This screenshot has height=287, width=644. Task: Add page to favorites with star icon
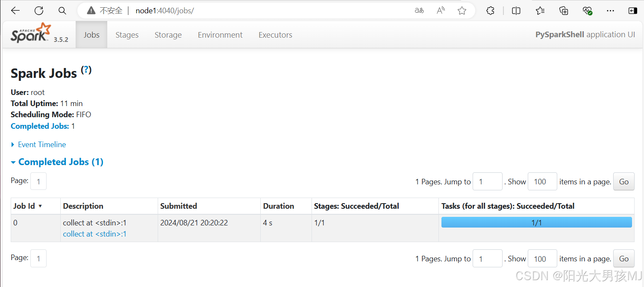462,11
